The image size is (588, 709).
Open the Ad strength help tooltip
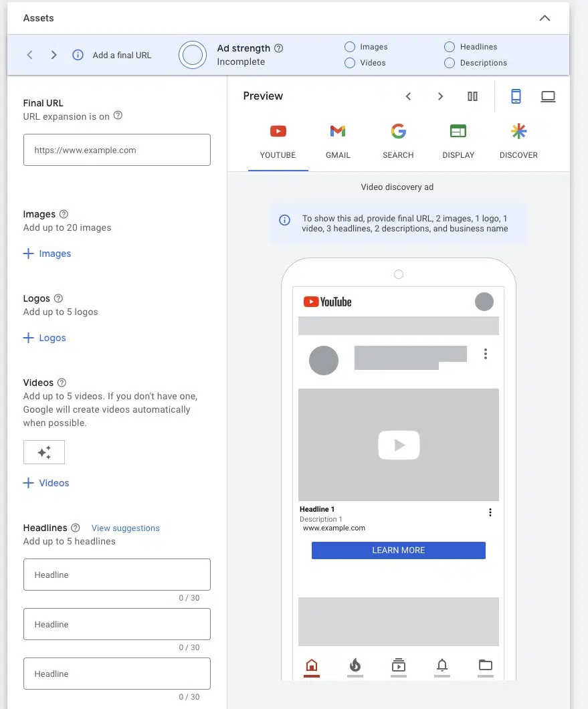279,48
